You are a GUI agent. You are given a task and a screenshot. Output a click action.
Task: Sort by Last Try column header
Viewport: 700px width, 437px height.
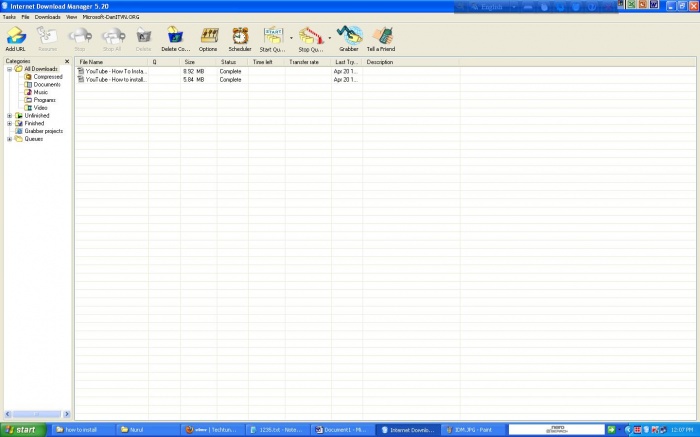coord(347,62)
